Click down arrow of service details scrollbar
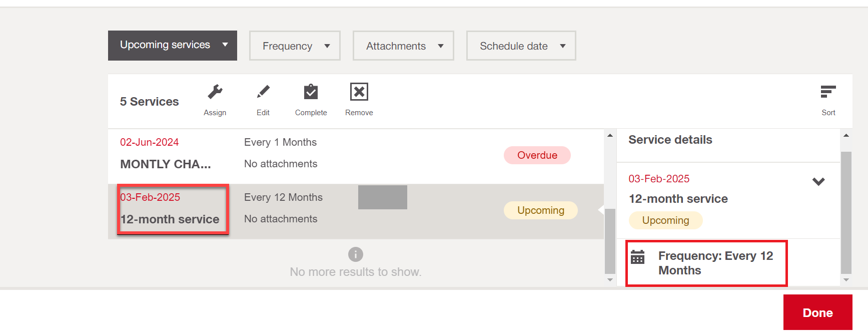Screen dimensions: 868x331 846,280
